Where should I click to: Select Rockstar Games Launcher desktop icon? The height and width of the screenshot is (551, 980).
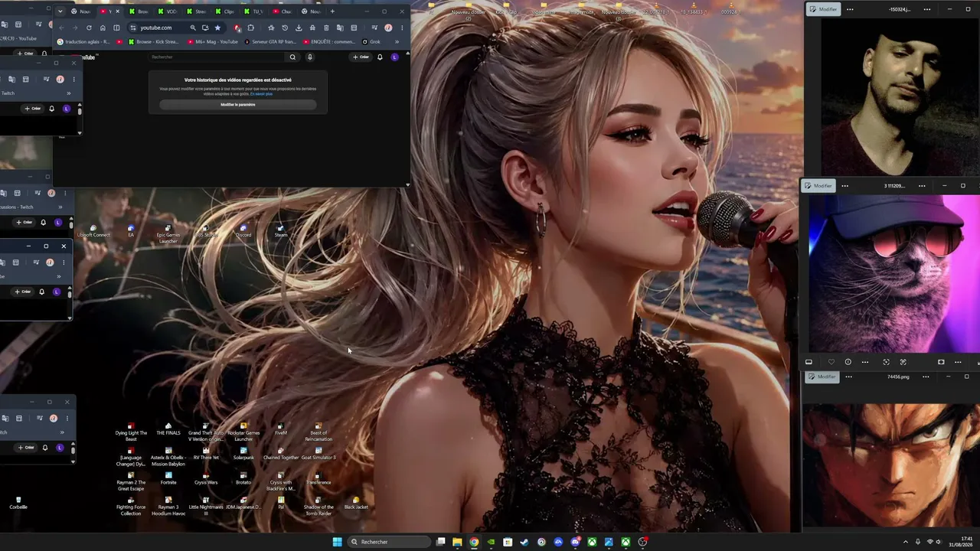click(x=243, y=432)
